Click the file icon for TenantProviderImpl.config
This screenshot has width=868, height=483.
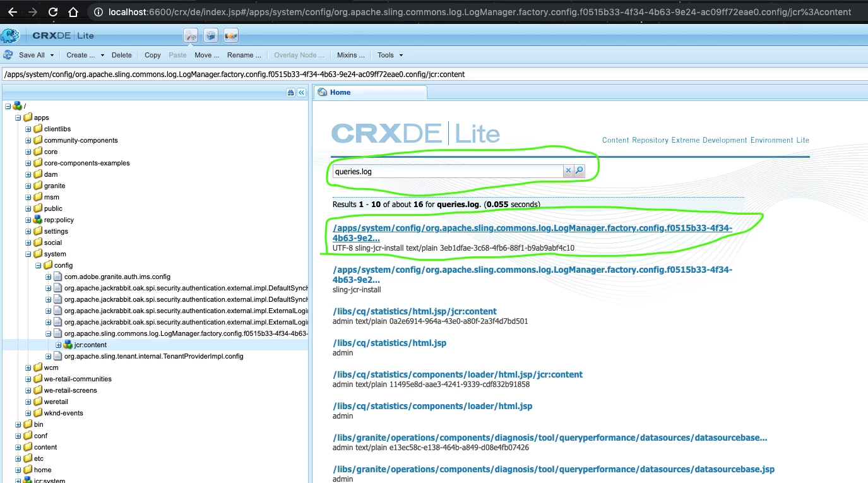click(x=58, y=356)
